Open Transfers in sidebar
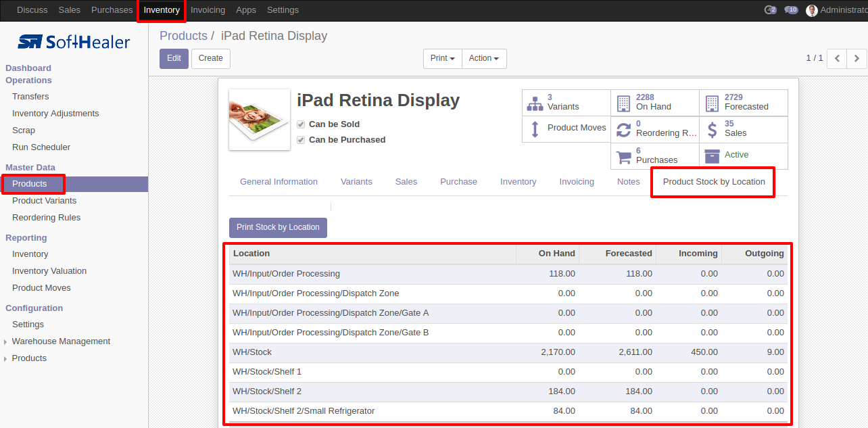Screen dimensions: 868x428 (x=30, y=97)
